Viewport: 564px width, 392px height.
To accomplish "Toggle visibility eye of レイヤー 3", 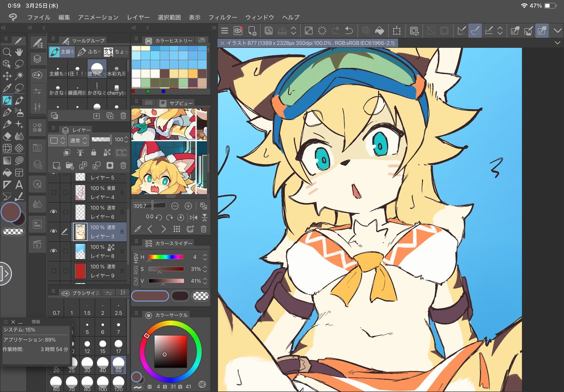I will point(54,231).
